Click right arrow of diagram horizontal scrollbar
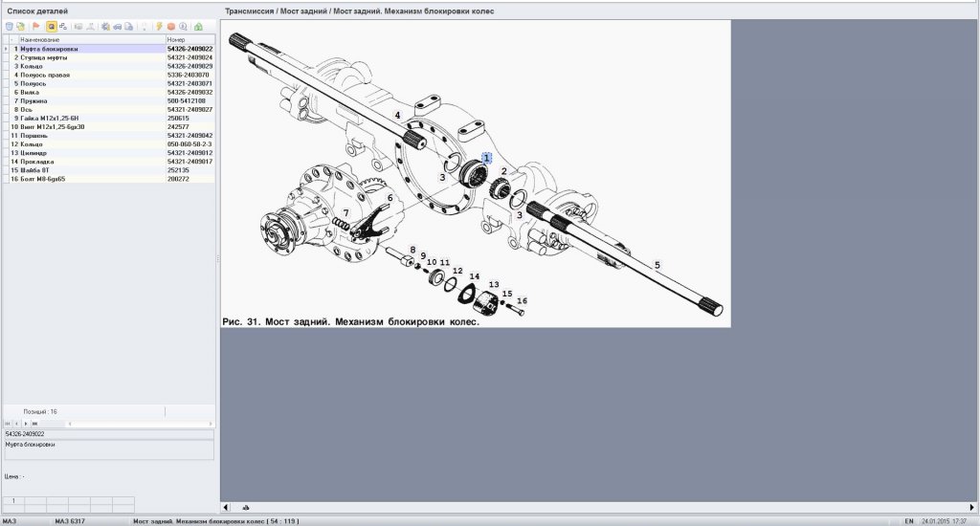980x526 pixels. [x=972, y=507]
